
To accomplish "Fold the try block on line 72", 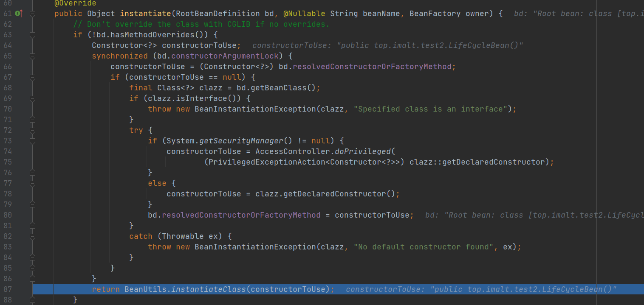I will [x=33, y=130].
